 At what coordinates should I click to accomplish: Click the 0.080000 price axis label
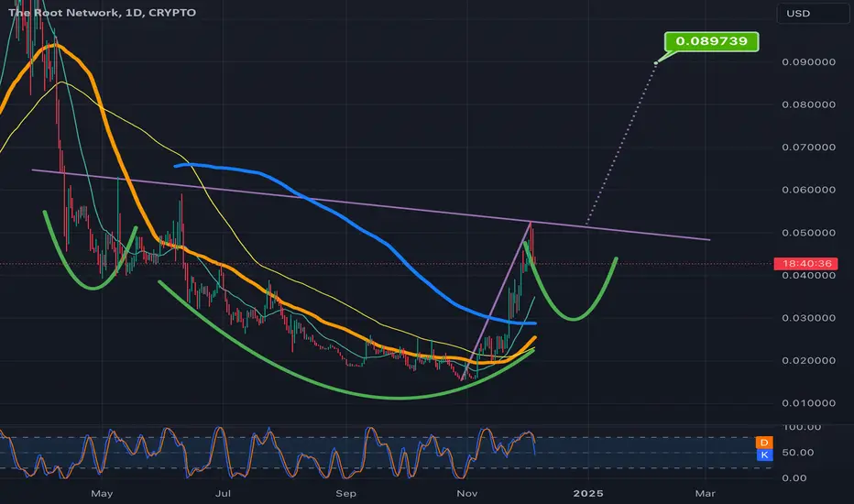[x=808, y=104]
